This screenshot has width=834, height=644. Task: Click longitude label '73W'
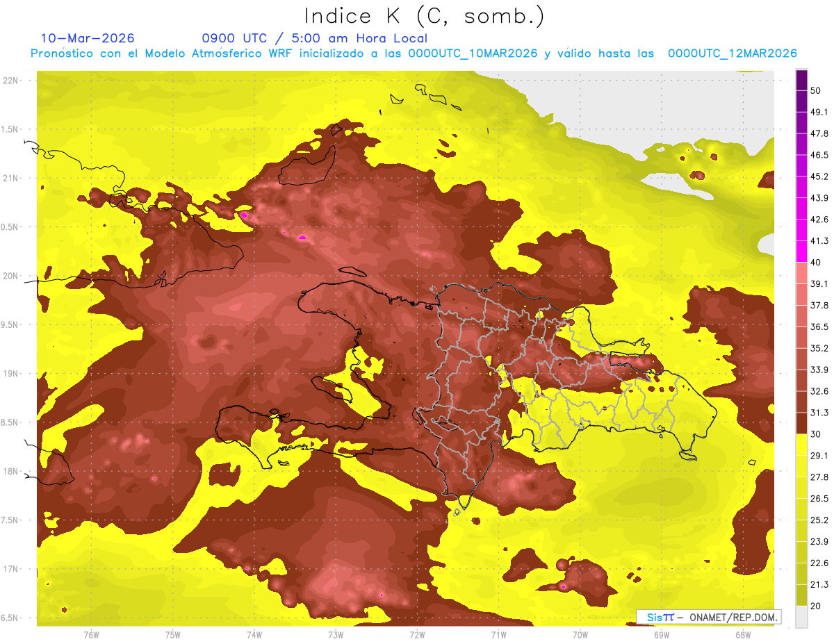click(336, 635)
